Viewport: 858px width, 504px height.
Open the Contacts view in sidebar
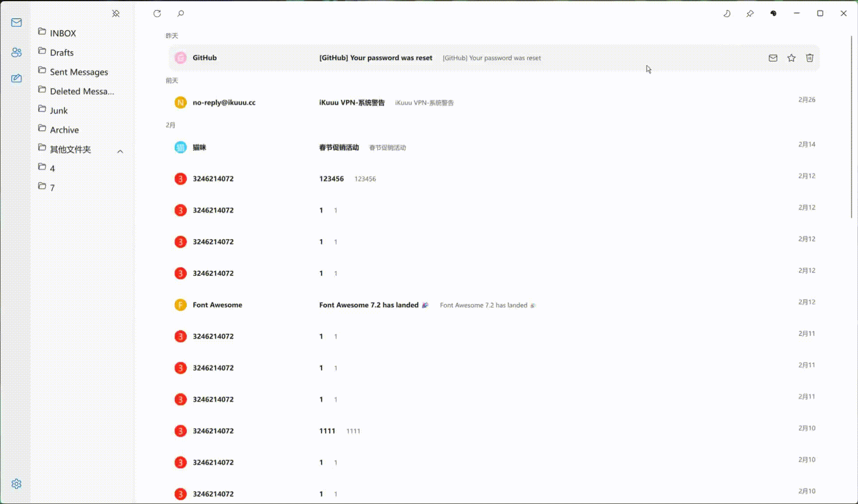point(17,52)
